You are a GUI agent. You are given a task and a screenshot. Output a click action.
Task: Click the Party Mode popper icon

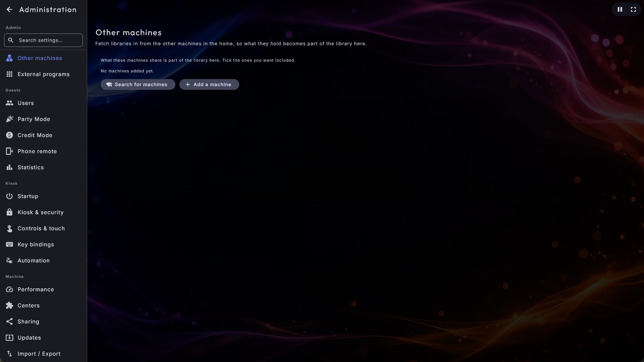[x=9, y=119]
